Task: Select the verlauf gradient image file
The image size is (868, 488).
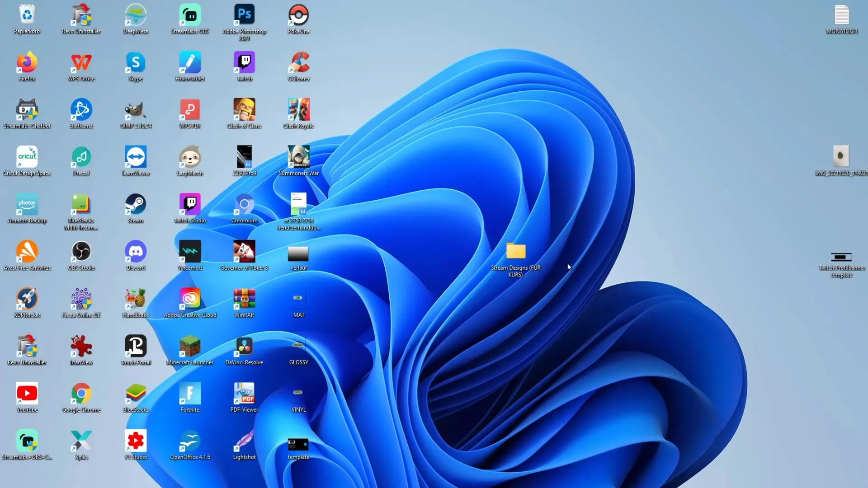Action: [x=298, y=254]
